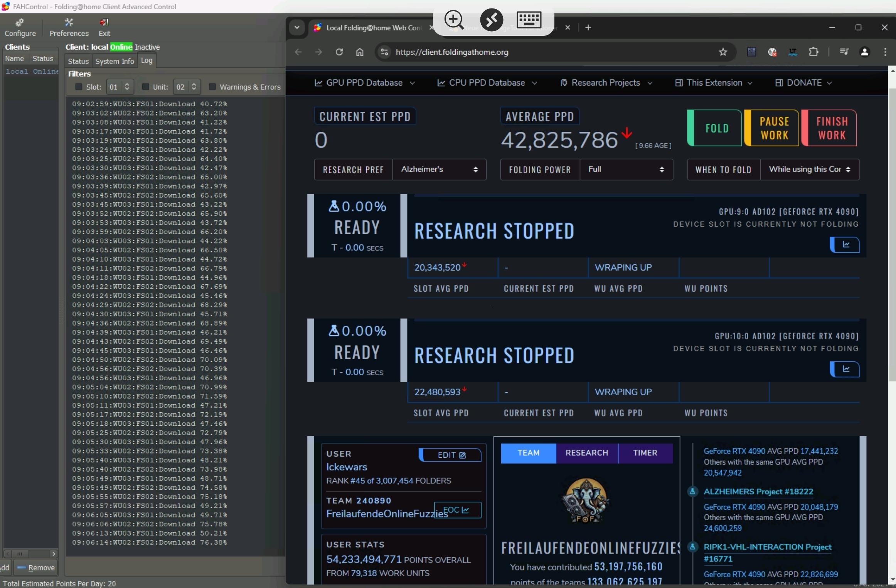Screen dimensions: 896x588
Task: Bookmark page with star icon
Action: click(x=723, y=52)
